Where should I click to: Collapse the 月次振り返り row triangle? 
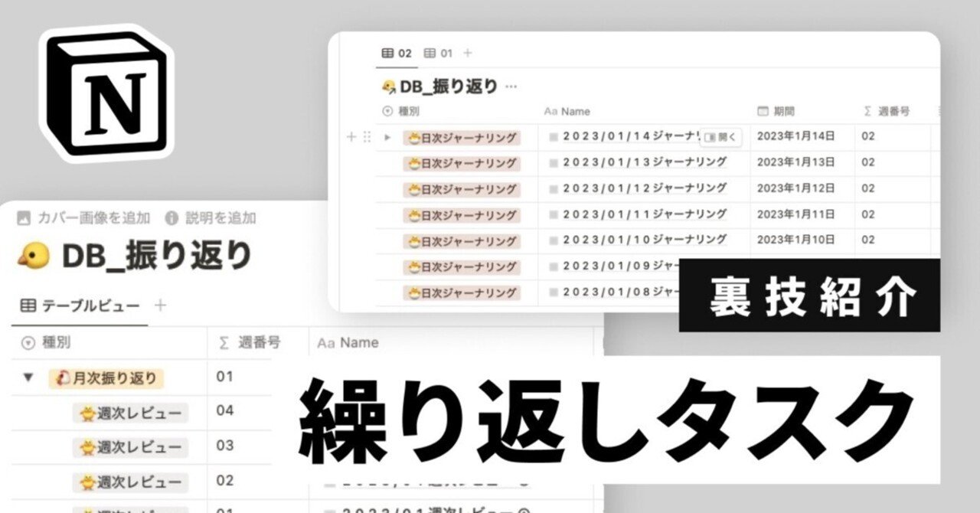28,377
